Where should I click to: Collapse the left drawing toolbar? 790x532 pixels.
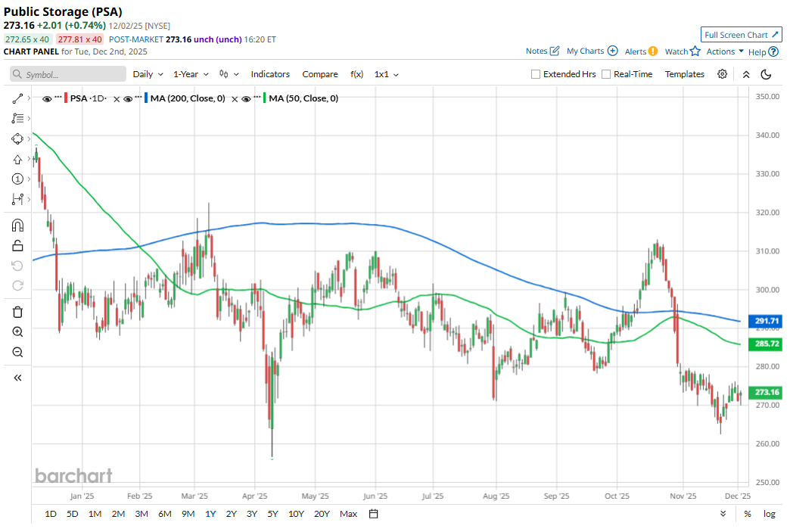(17, 378)
